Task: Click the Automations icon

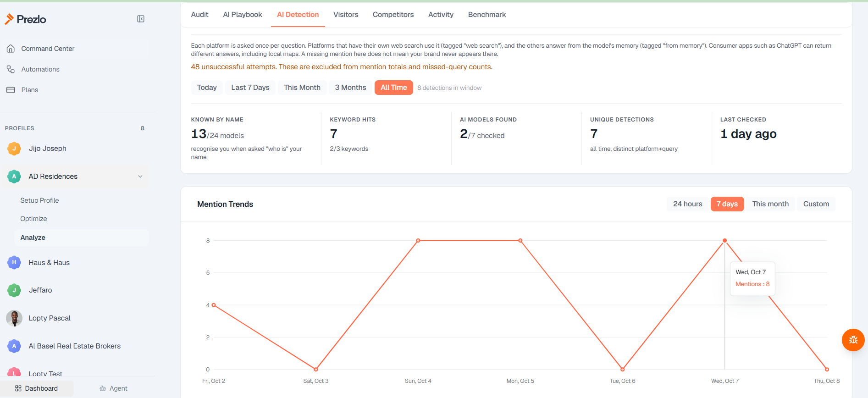Action: [x=11, y=69]
